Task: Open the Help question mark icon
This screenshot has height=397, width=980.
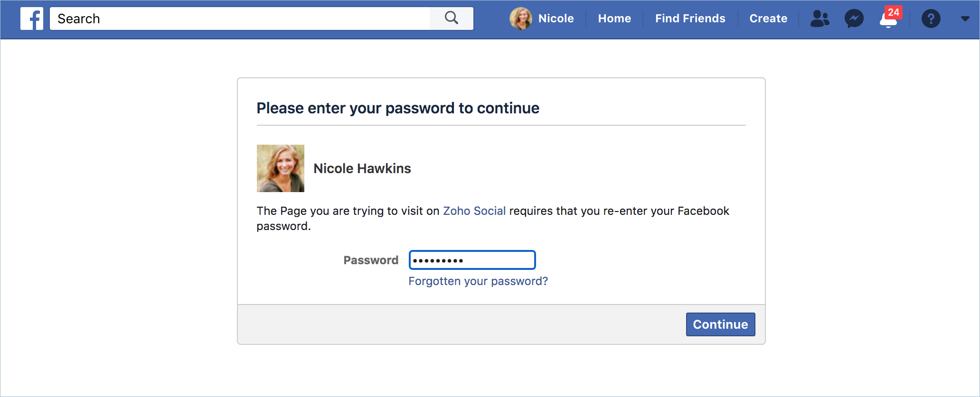Action: [931, 18]
